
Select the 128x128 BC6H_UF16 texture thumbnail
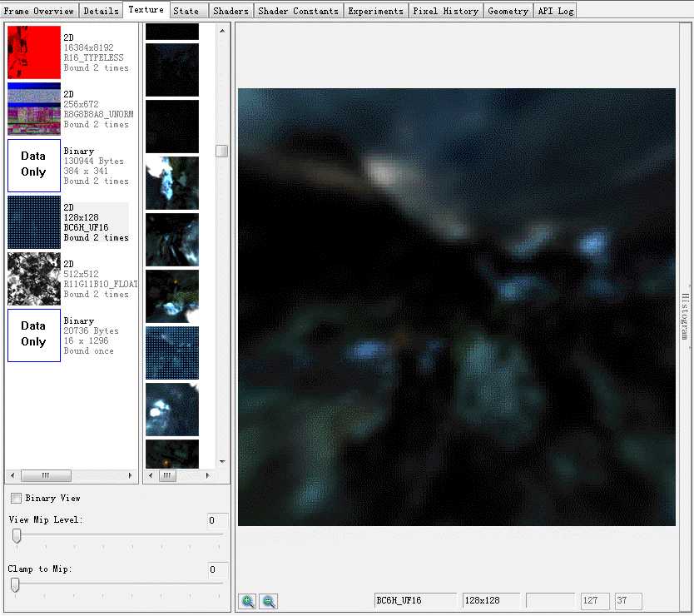click(34, 222)
